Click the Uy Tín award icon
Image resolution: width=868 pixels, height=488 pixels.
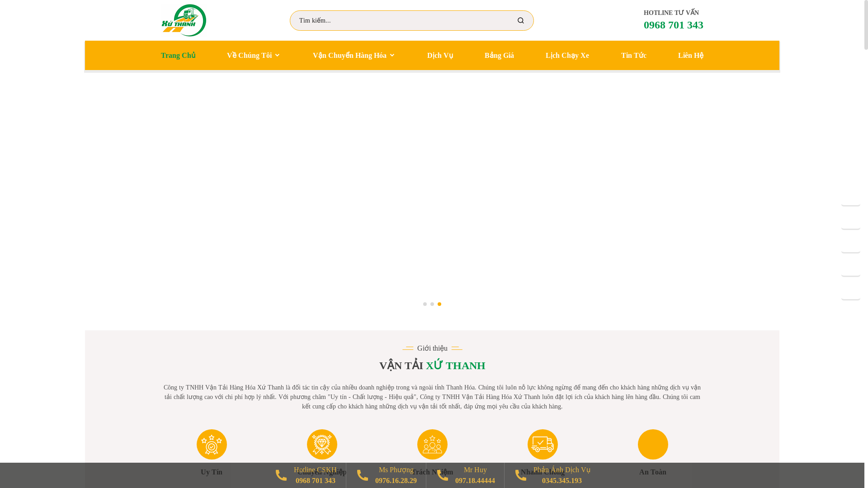click(x=212, y=445)
